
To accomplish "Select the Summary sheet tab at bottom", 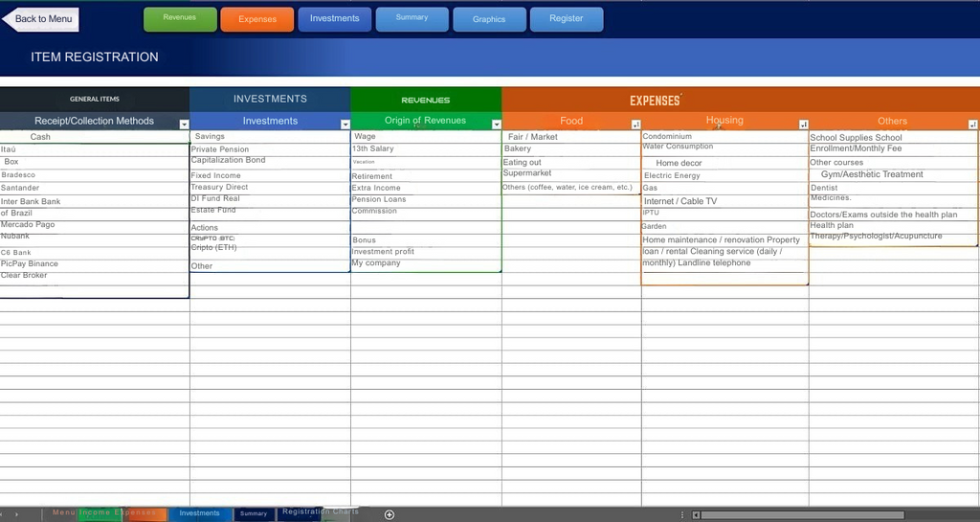I will point(254,514).
